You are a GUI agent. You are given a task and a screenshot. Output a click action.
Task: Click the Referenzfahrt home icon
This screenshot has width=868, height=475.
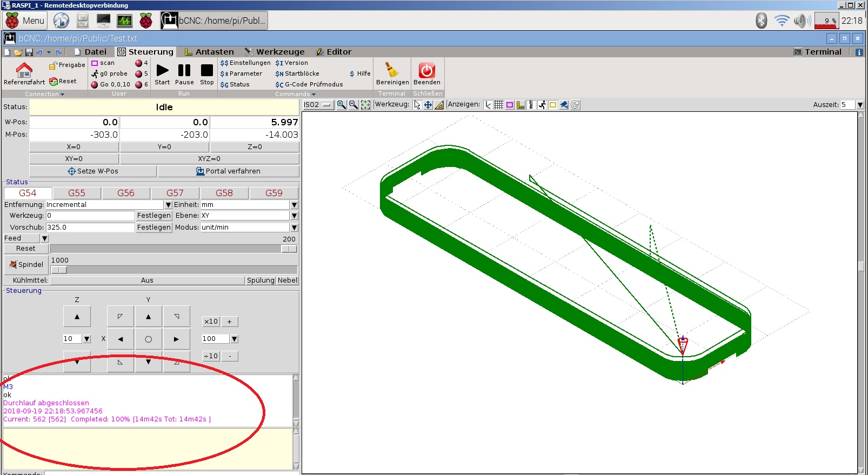point(24,69)
